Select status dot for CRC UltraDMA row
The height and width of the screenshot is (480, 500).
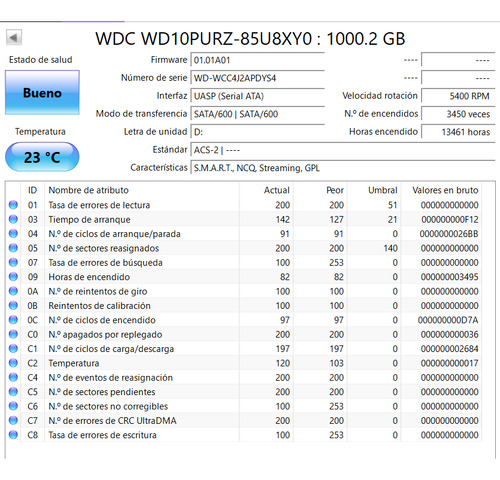tap(13, 420)
